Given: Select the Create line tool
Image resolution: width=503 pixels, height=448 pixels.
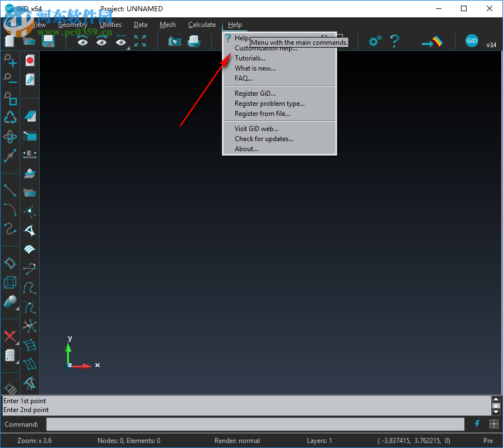Looking at the screenshot, I should [10, 190].
